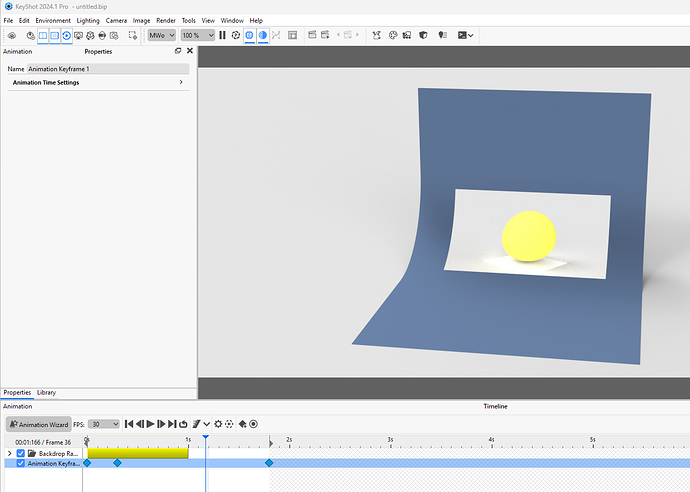Screen dimensions: 690x492
Task: Click the Studios toolbar icon
Action: click(312, 35)
